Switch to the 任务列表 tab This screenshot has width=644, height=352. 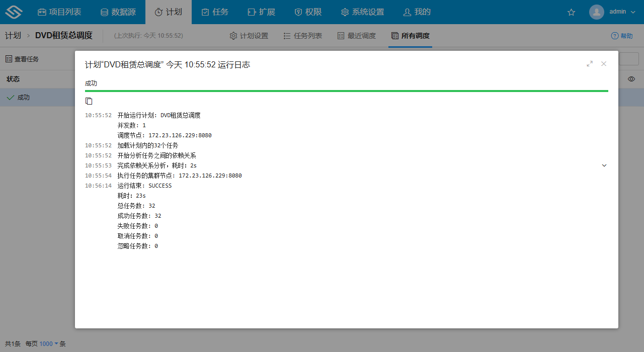[x=303, y=36]
